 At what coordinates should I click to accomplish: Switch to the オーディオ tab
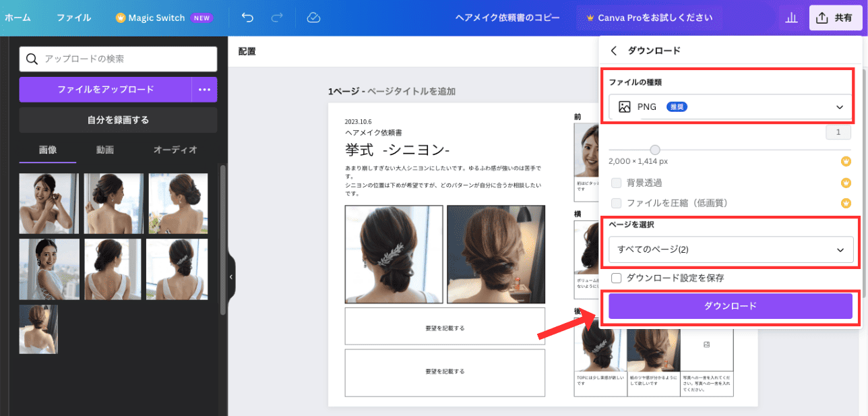(x=175, y=150)
